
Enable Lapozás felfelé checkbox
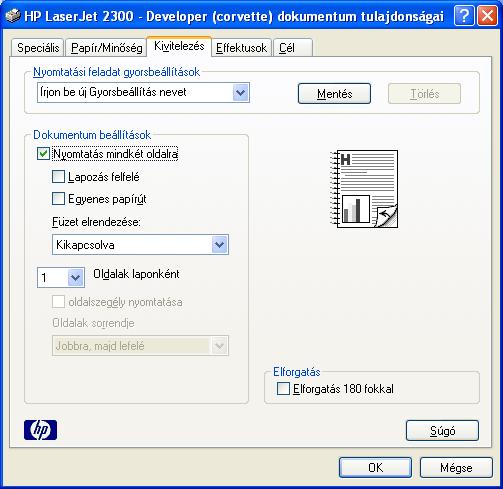pos(58,177)
